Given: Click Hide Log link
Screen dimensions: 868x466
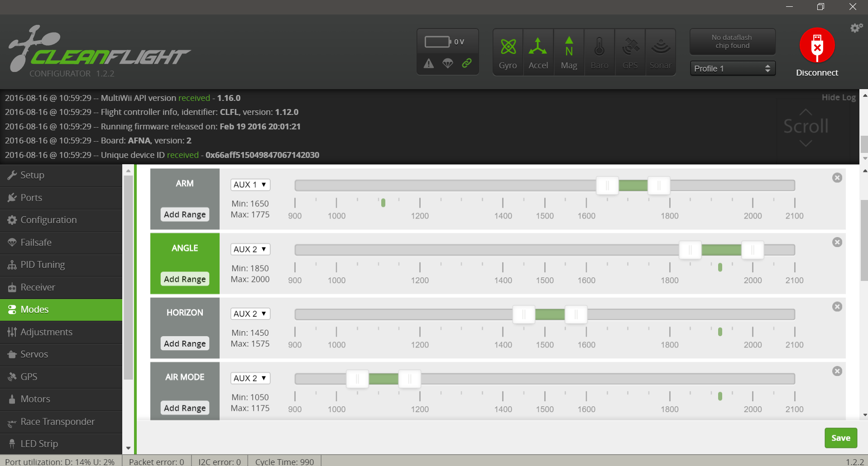Looking at the screenshot, I should click(x=839, y=97).
